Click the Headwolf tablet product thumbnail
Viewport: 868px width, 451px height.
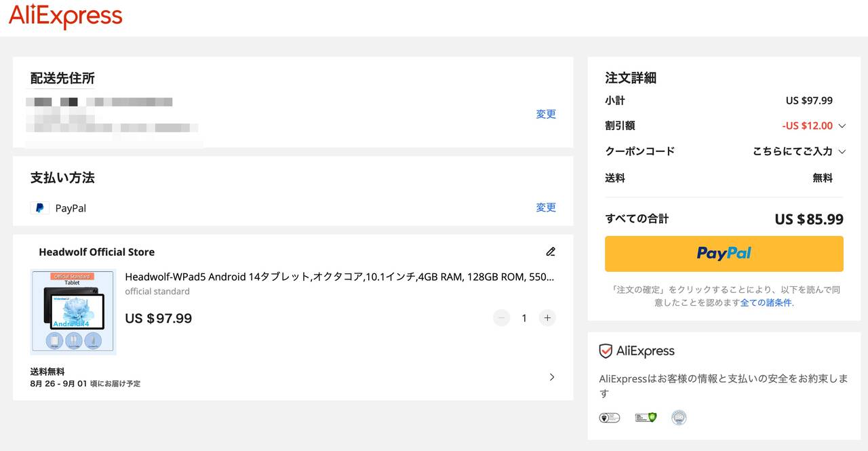point(73,312)
